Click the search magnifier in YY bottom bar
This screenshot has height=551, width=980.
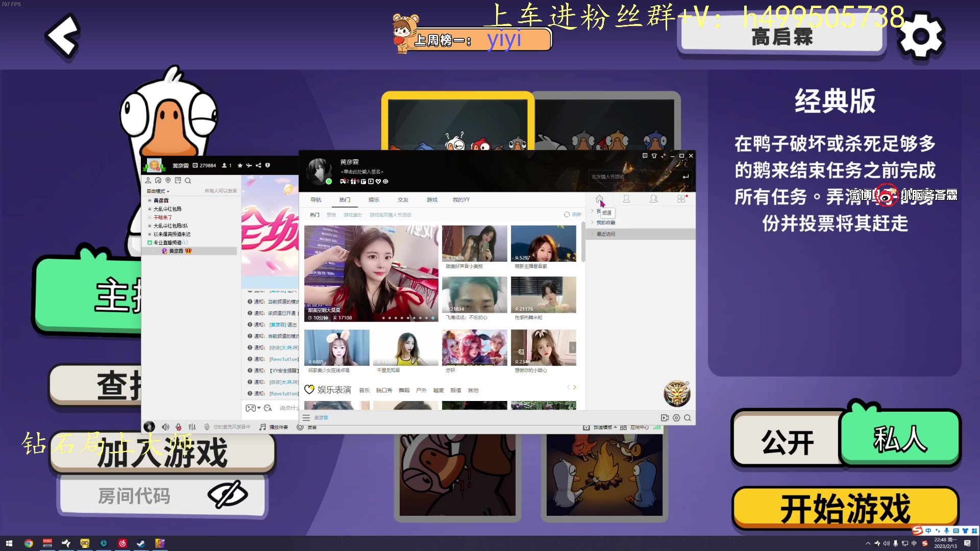pos(688,418)
